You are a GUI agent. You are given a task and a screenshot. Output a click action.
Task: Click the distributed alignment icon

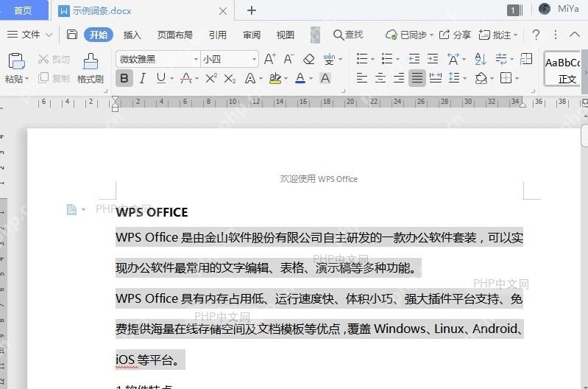pyautogui.click(x=436, y=78)
